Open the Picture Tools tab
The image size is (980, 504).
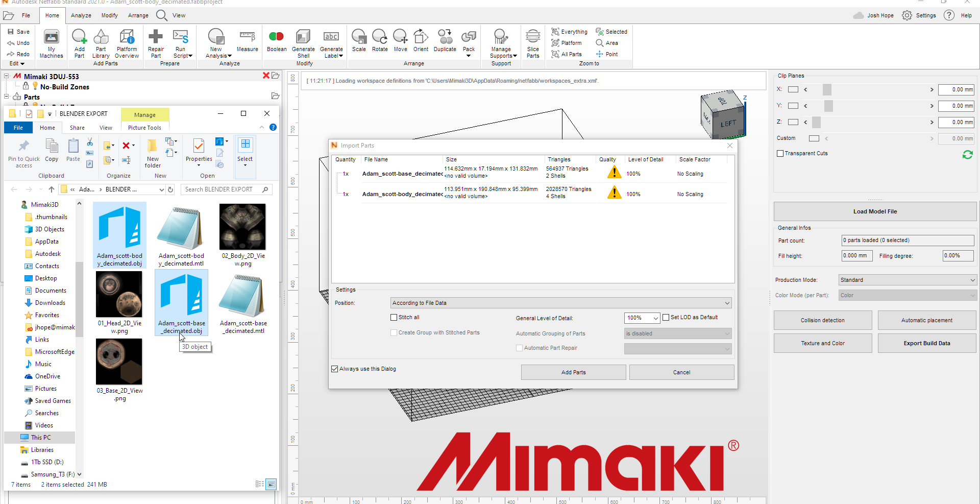[144, 128]
